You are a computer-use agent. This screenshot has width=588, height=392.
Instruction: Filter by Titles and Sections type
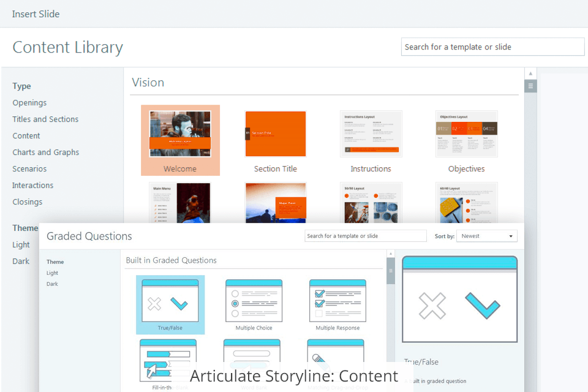pyautogui.click(x=45, y=119)
